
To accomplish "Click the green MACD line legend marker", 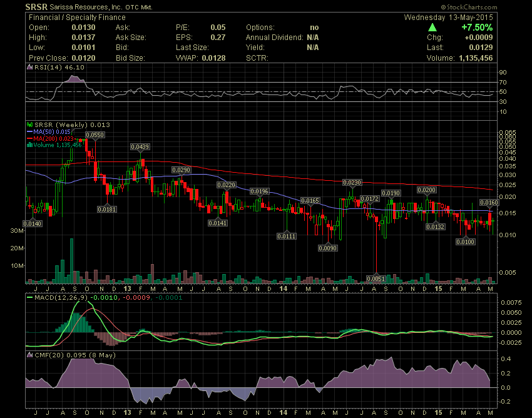I will point(30,298).
